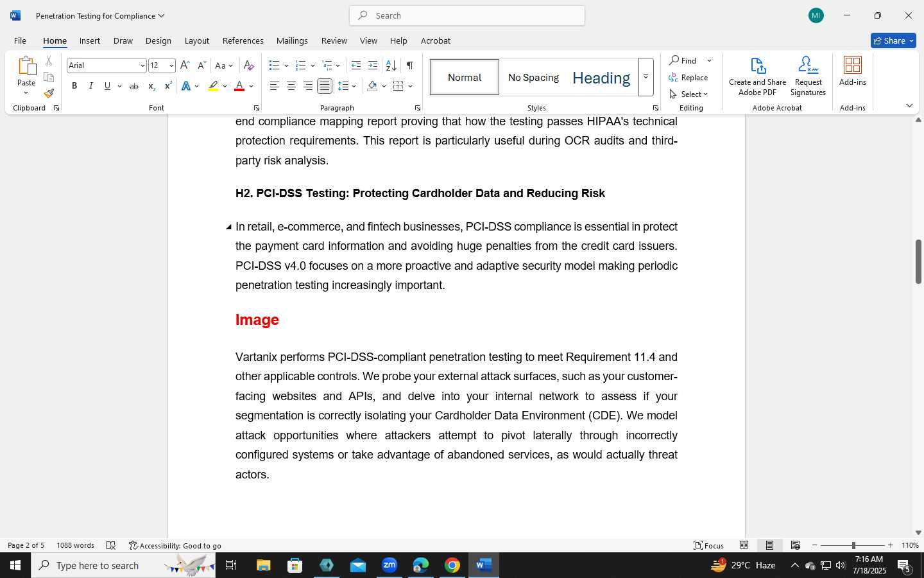Open numbering list dropdown arrow
Image resolution: width=924 pixels, height=578 pixels.
(x=312, y=66)
